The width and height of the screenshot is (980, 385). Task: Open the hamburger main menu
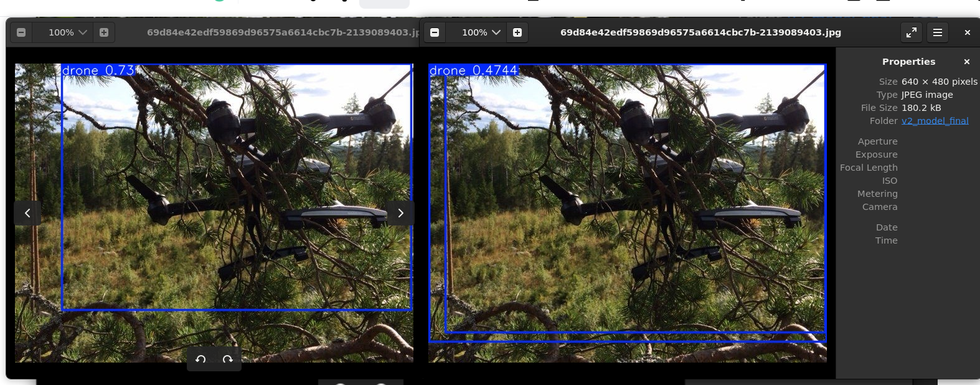point(938,32)
